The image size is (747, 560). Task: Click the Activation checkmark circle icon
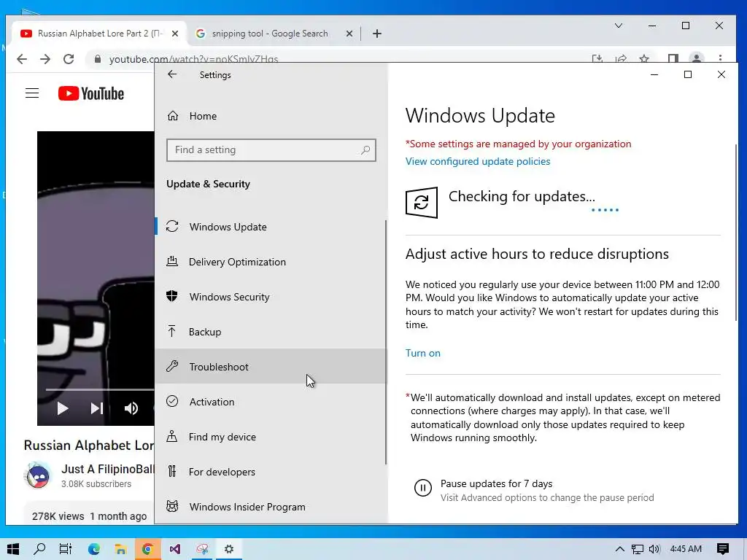point(172,401)
